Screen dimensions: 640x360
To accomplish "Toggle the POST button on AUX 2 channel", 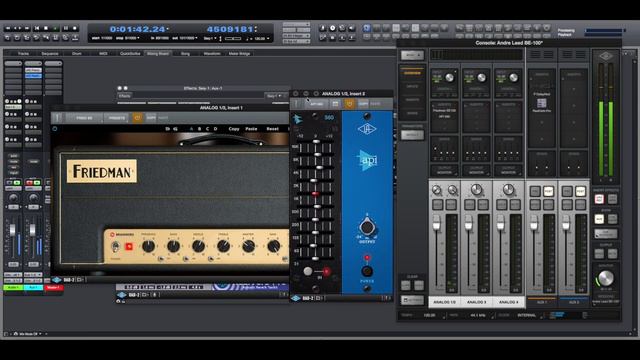I will [580, 191].
